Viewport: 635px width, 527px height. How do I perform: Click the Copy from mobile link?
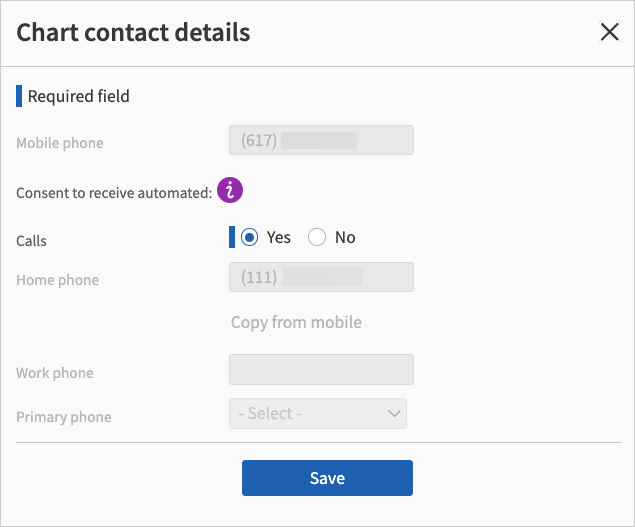coord(296,322)
